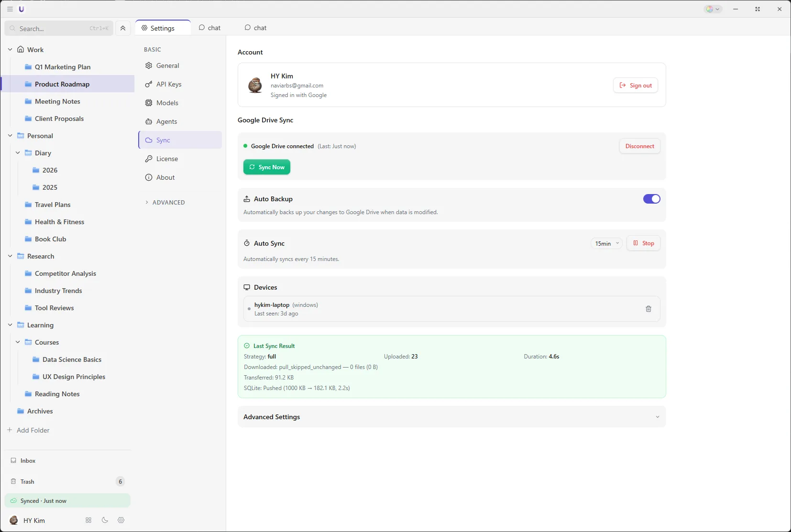
Task: Collapse the Personal folder group
Action: click(x=10, y=136)
